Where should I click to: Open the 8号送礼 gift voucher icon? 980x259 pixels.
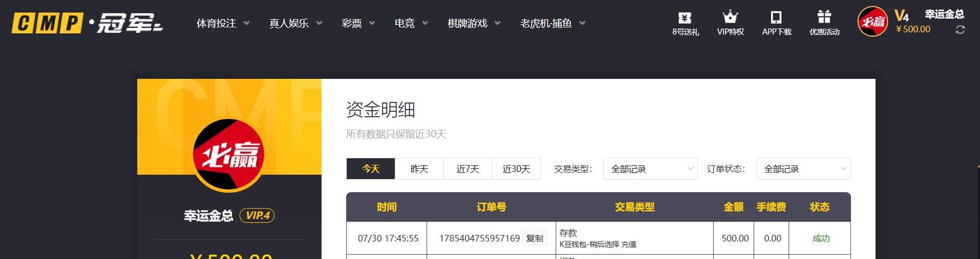(685, 18)
